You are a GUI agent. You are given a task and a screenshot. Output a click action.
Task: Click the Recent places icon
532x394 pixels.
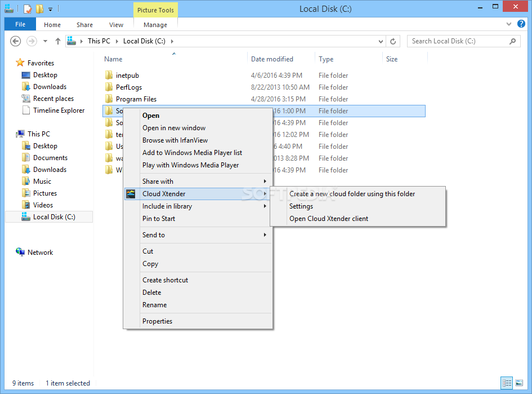pos(26,98)
